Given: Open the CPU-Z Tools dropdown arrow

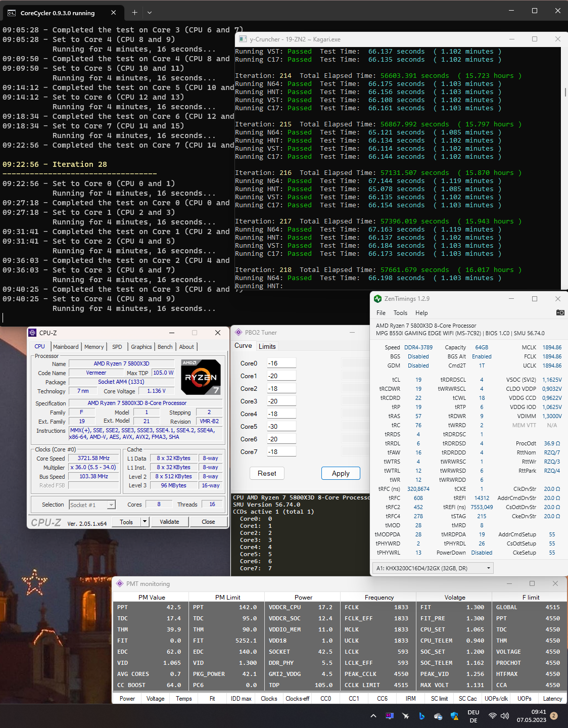Looking at the screenshot, I should coord(145,522).
